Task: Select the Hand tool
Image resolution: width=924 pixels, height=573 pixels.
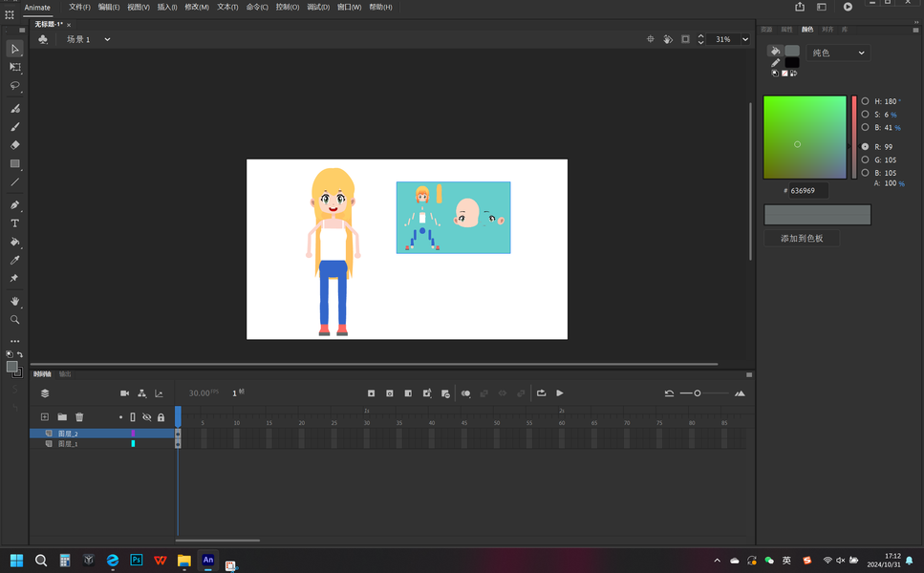Action: pos(14,301)
